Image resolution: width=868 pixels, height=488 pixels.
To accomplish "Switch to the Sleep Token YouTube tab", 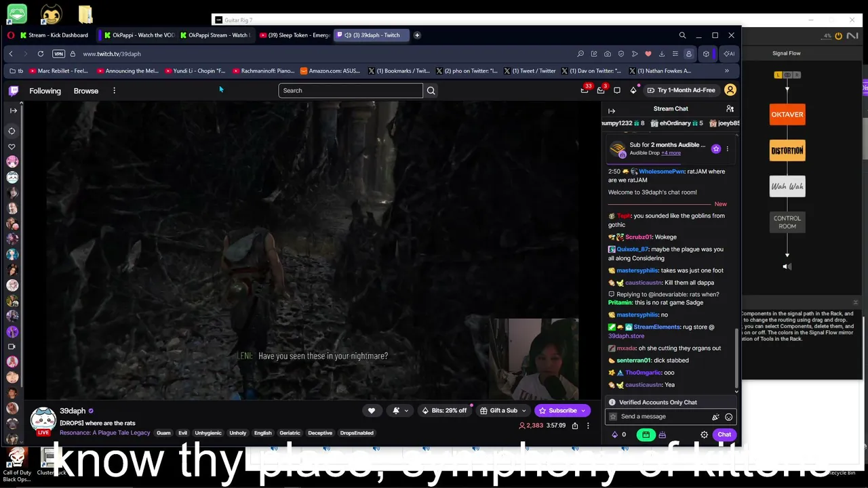I will point(294,35).
